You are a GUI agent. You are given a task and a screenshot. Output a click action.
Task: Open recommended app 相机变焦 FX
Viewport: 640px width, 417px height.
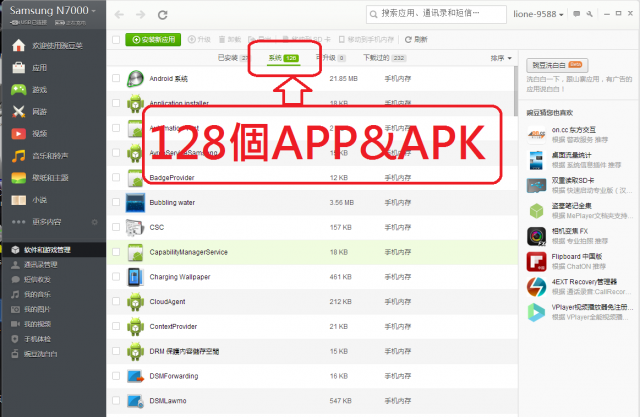point(580,236)
